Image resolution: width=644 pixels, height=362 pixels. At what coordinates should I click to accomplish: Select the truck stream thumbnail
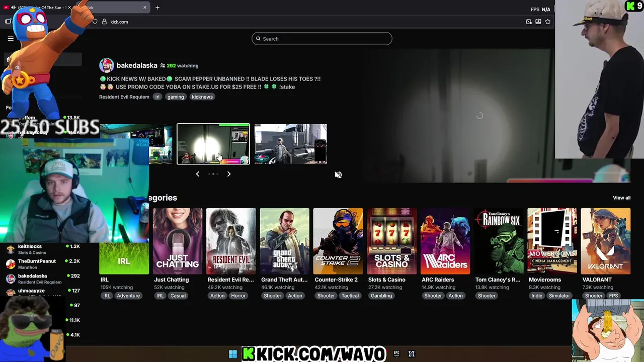(x=290, y=144)
